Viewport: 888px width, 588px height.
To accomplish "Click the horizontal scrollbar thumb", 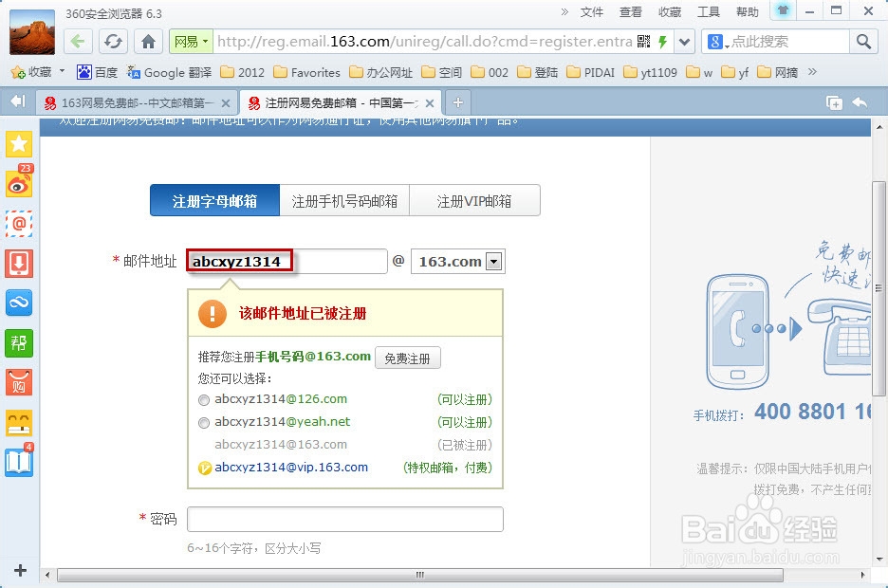I will coord(419,575).
